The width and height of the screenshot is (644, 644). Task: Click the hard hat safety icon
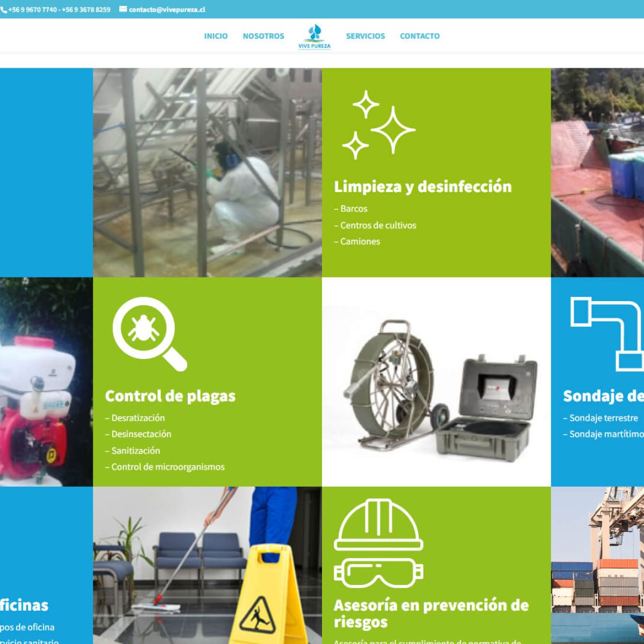(379, 523)
